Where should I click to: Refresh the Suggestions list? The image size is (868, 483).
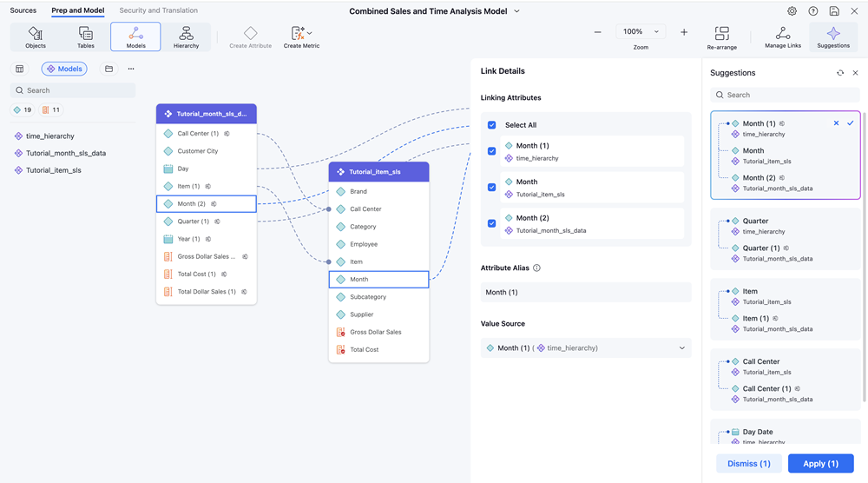pyautogui.click(x=839, y=73)
